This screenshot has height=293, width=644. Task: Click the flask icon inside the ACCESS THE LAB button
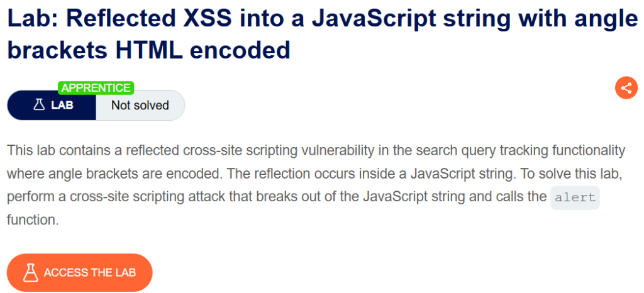point(30,272)
